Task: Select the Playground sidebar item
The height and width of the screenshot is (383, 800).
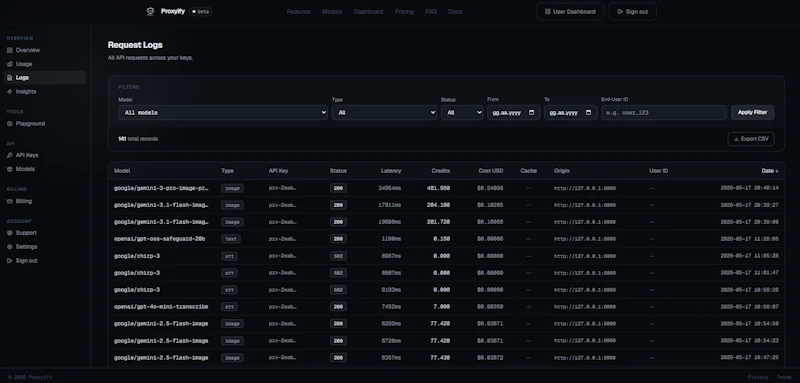Action: pyautogui.click(x=44, y=123)
